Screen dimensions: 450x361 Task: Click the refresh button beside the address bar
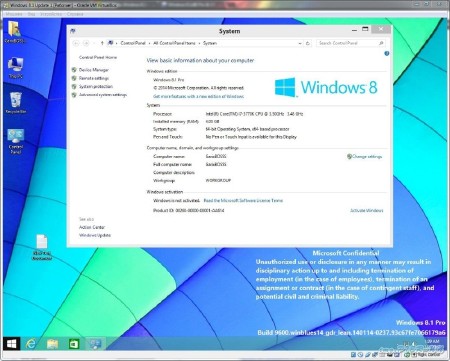click(x=308, y=43)
